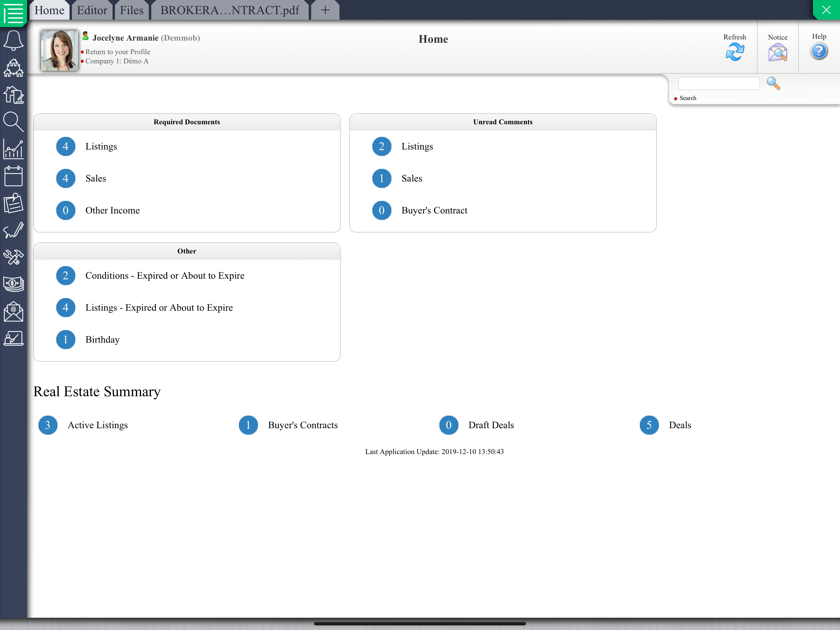840x630 pixels.
Task: Switch to the Editor tab
Action: click(92, 10)
